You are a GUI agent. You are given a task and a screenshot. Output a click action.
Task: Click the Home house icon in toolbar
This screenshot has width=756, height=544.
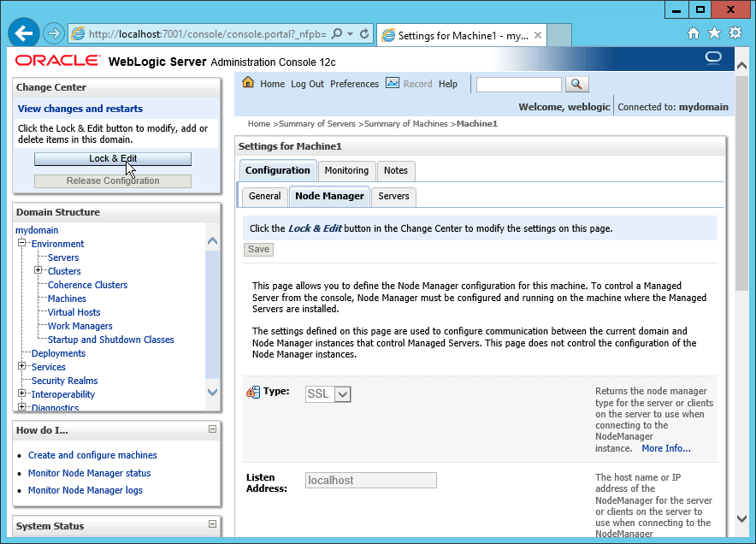(x=248, y=83)
